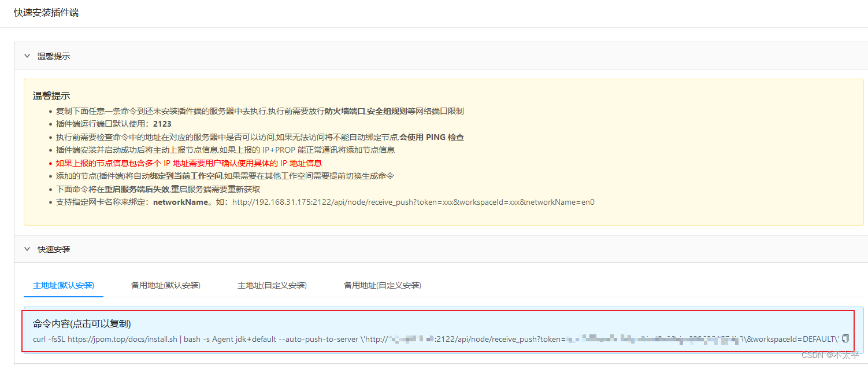This screenshot has width=868, height=365.
Task: Click the default port 2123 text
Action: pyautogui.click(x=163, y=124)
